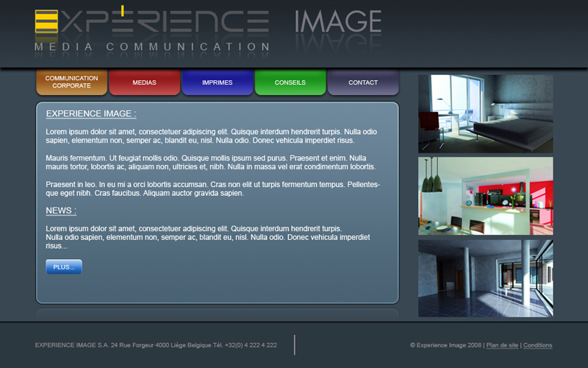The height and width of the screenshot is (368, 588).
Task: Open the red Medias menu tab
Action: pyautogui.click(x=144, y=82)
